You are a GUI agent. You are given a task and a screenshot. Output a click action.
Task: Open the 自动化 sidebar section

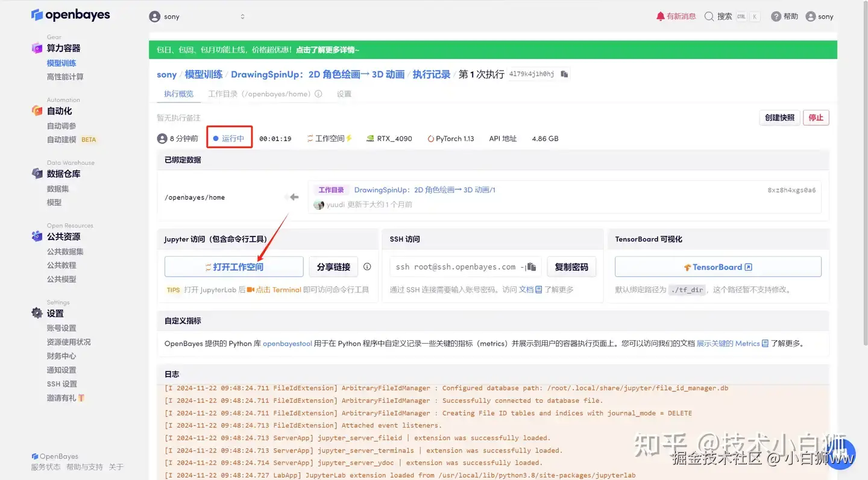[59, 111]
